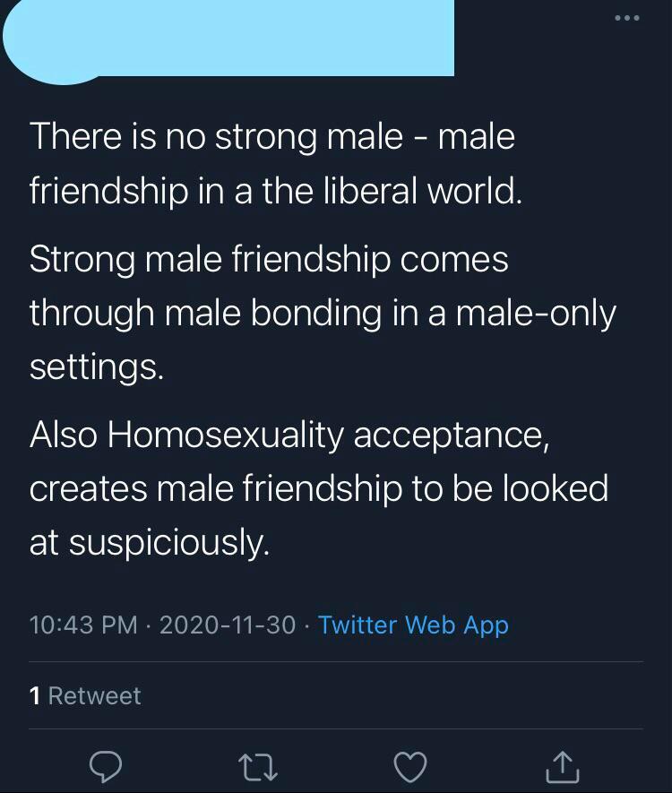
Task: Expand retweet options with the retweet control
Action: [258, 768]
